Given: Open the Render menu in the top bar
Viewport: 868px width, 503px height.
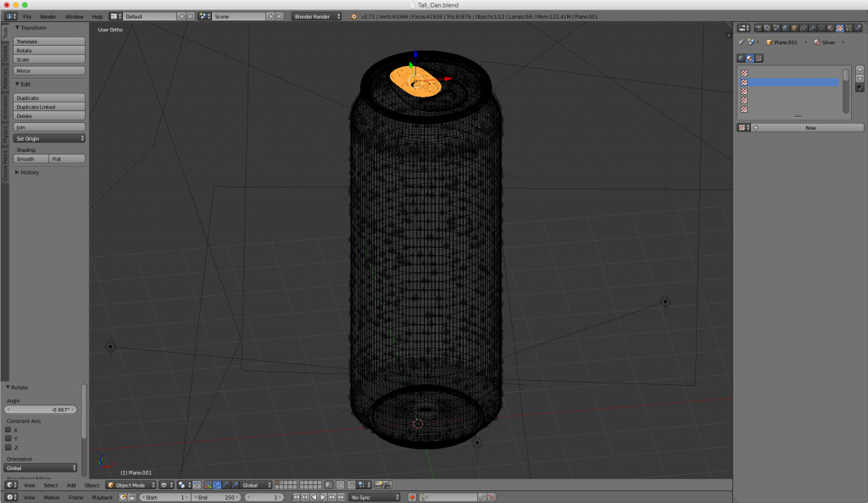Looking at the screenshot, I should [x=48, y=16].
